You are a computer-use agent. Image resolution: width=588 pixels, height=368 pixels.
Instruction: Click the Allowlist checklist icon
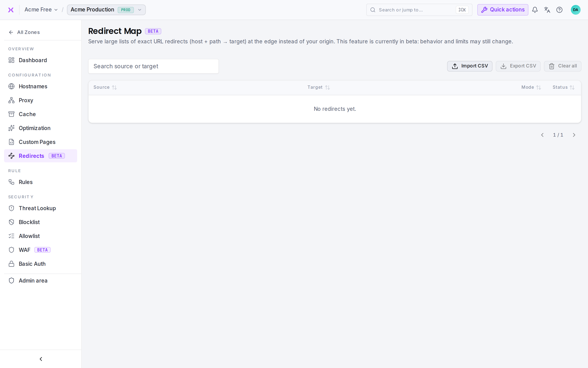[11, 236]
